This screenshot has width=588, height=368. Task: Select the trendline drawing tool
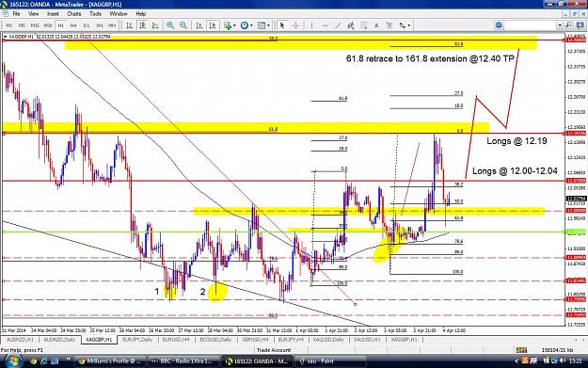(x=338, y=25)
